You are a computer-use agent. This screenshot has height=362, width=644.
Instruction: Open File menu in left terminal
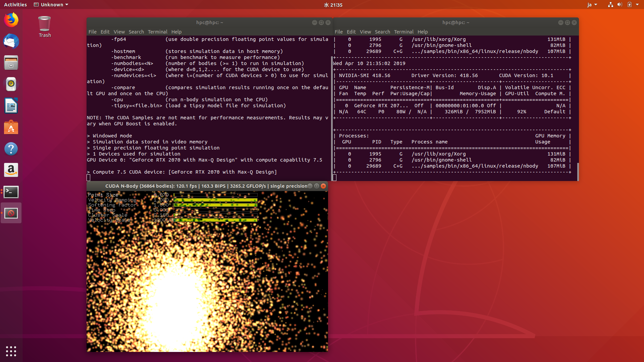pos(93,32)
